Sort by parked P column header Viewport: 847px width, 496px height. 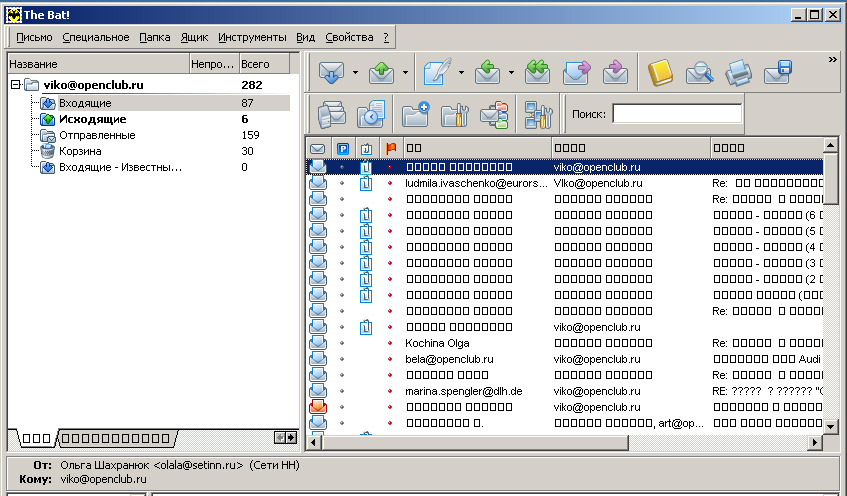click(x=342, y=148)
